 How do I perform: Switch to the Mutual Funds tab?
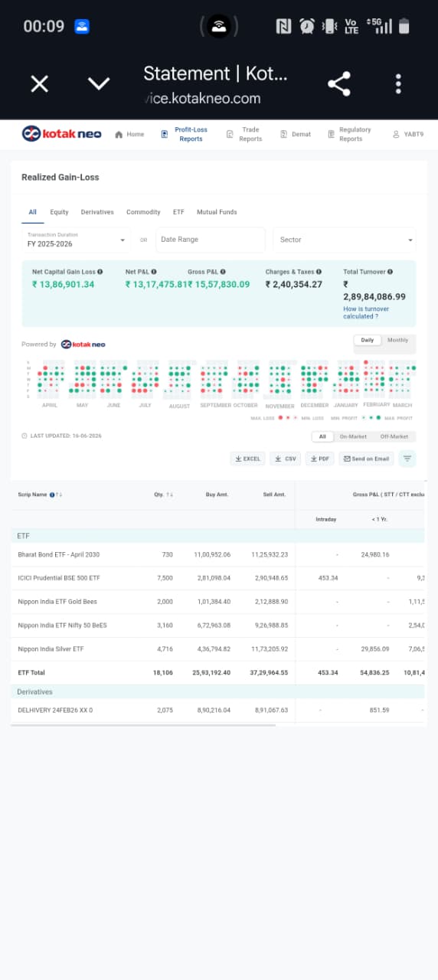217,212
